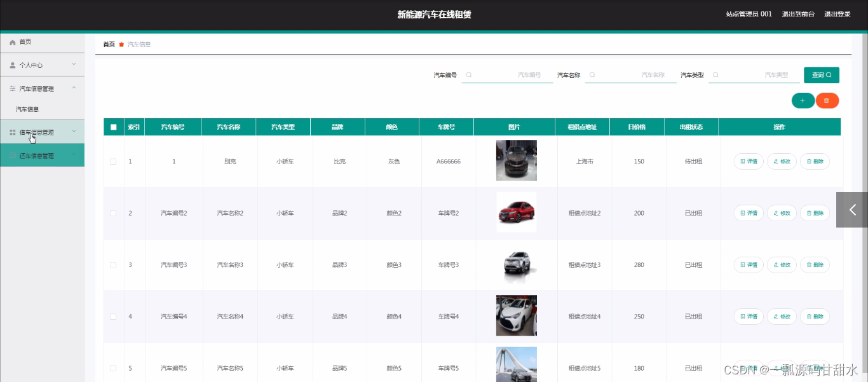Click the silver car thumbnail in row 3
This screenshot has height=382, width=868.
pos(517,264)
